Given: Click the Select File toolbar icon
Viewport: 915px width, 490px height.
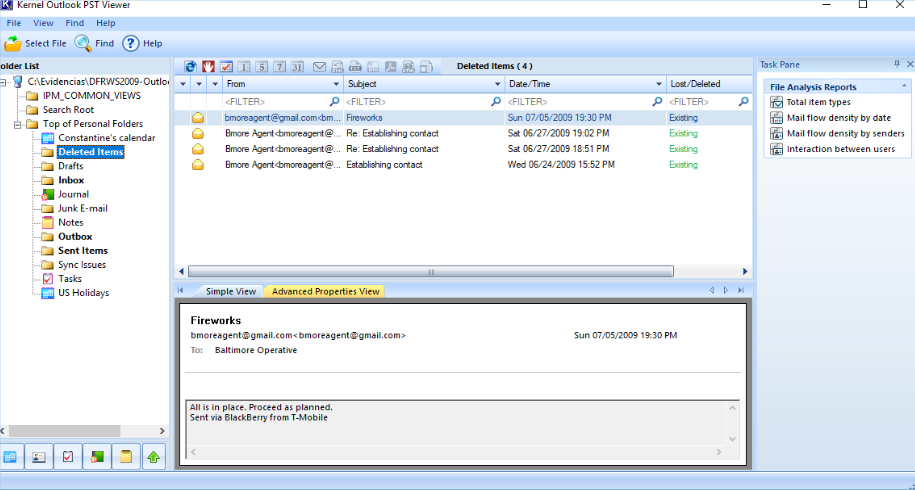Looking at the screenshot, I should click(13, 43).
